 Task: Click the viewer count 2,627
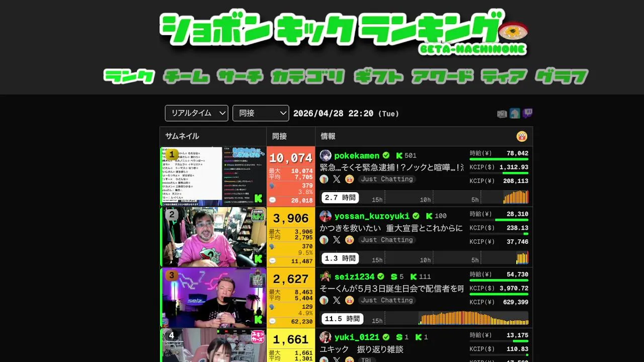point(291,279)
